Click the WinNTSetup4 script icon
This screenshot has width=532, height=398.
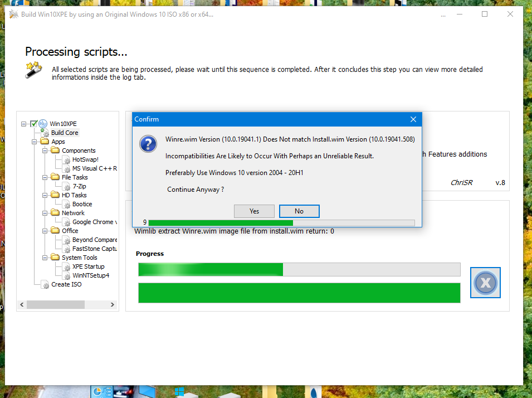[67, 275]
